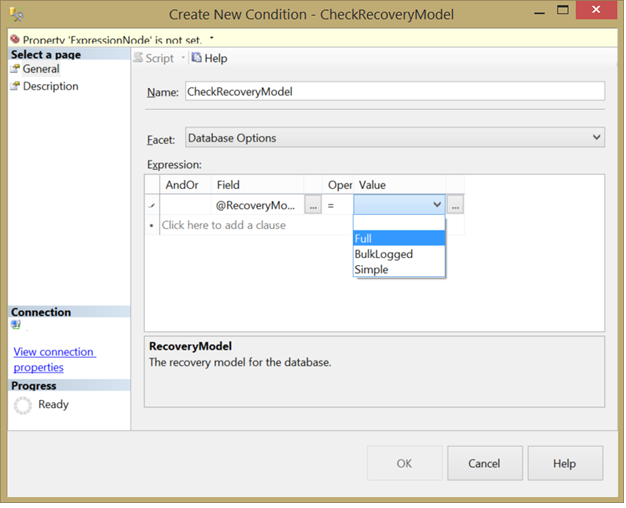Click the Oper column header
626x508 pixels.
pyautogui.click(x=340, y=185)
